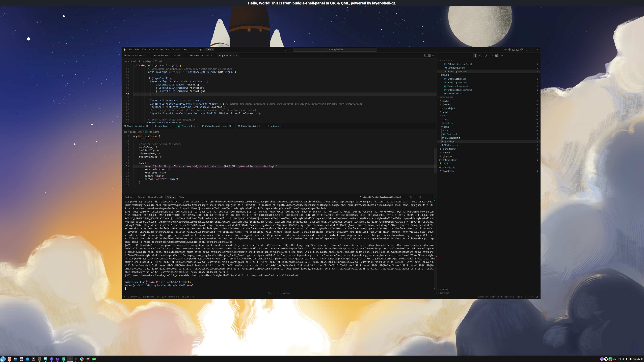644x362 pixels.
Task: Toggle the bottom panel layout button
Action: [514, 49]
